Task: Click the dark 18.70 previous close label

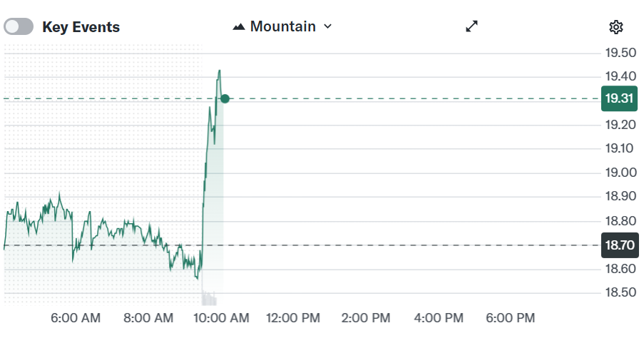Action: point(619,245)
